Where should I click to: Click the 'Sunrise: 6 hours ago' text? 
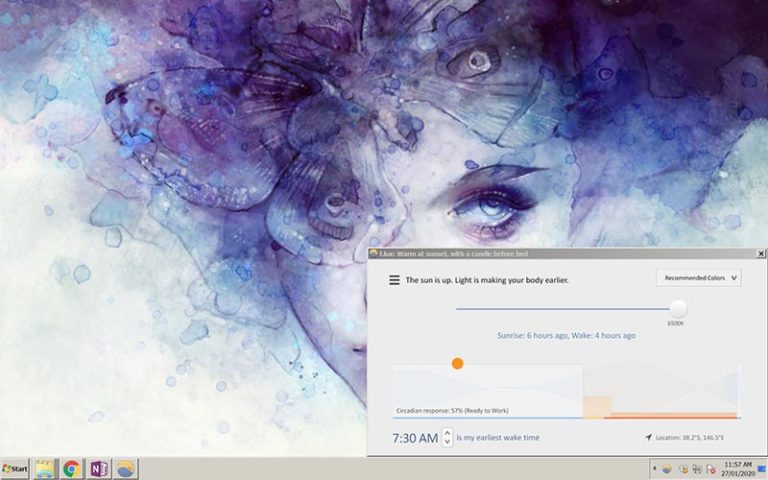point(532,336)
